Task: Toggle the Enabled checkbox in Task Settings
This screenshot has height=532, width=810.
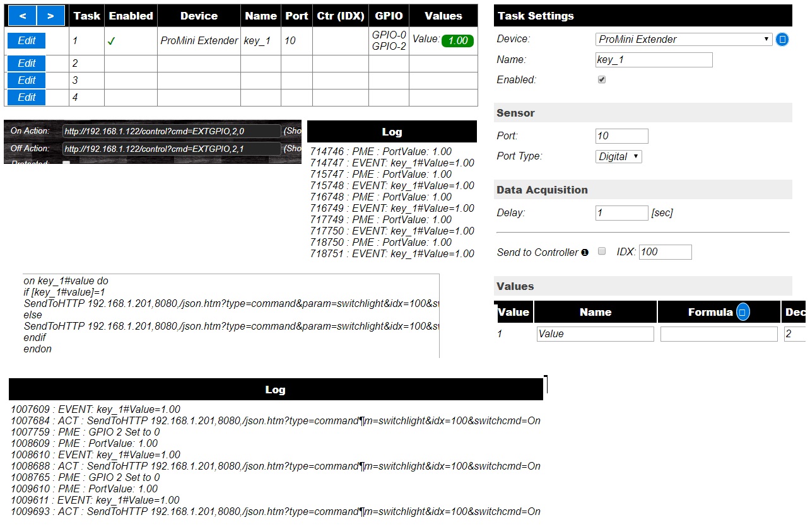Action: click(602, 80)
